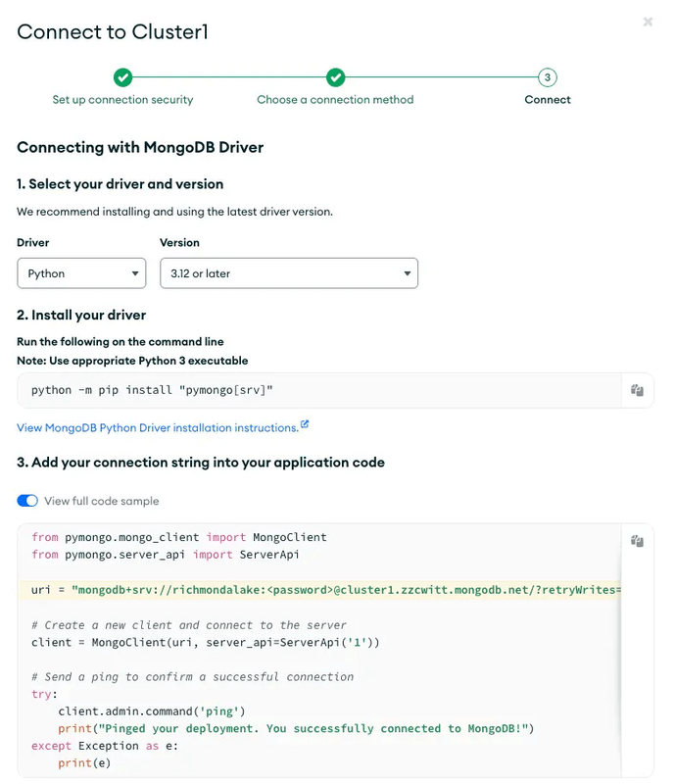Click the step 3 circle icon
The image size is (675, 784).
pyautogui.click(x=548, y=77)
